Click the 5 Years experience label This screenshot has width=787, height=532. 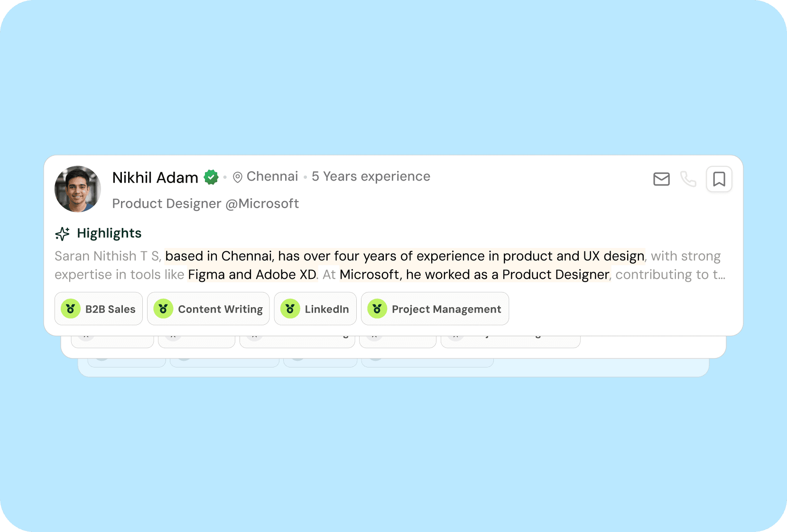point(371,177)
